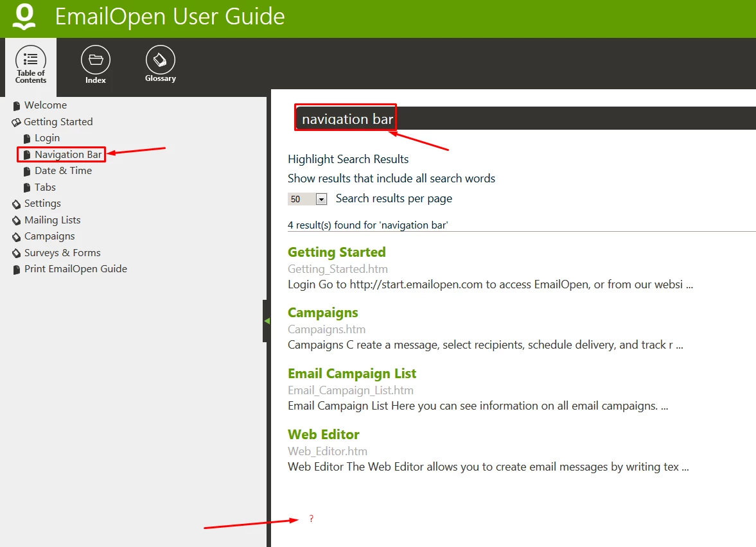This screenshot has width=756, height=547.
Task: Collapse the Getting Started book
Action: [x=58, y=122]
